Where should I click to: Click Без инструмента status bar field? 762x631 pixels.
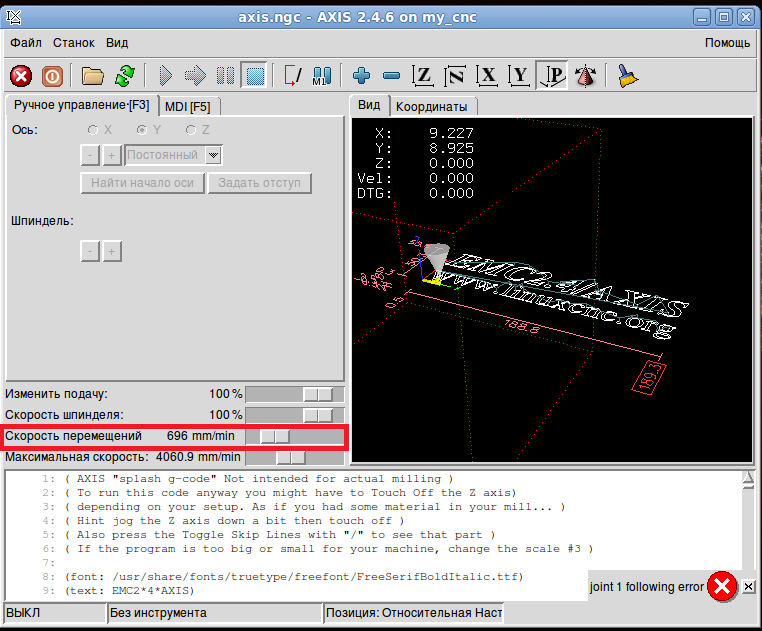(x=215, y=613)
